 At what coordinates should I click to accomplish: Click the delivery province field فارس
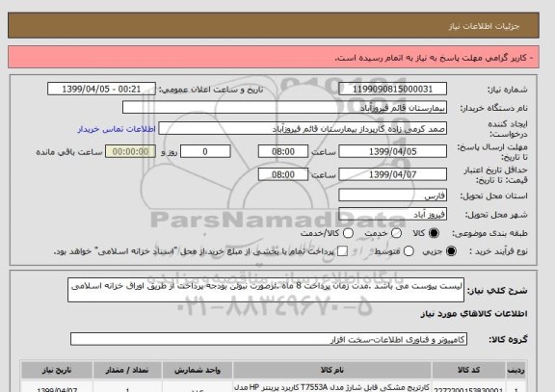[392, 196]
